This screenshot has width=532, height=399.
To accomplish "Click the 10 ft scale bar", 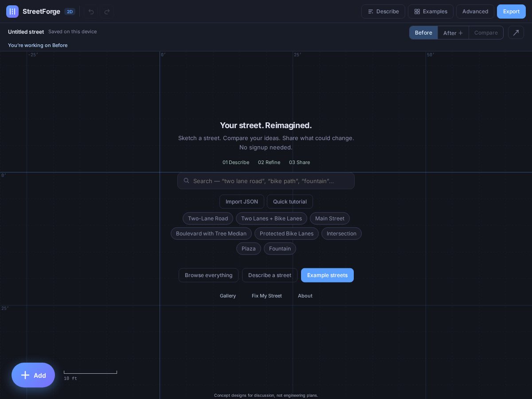I will pyautogui.click(x=90, y=375).
